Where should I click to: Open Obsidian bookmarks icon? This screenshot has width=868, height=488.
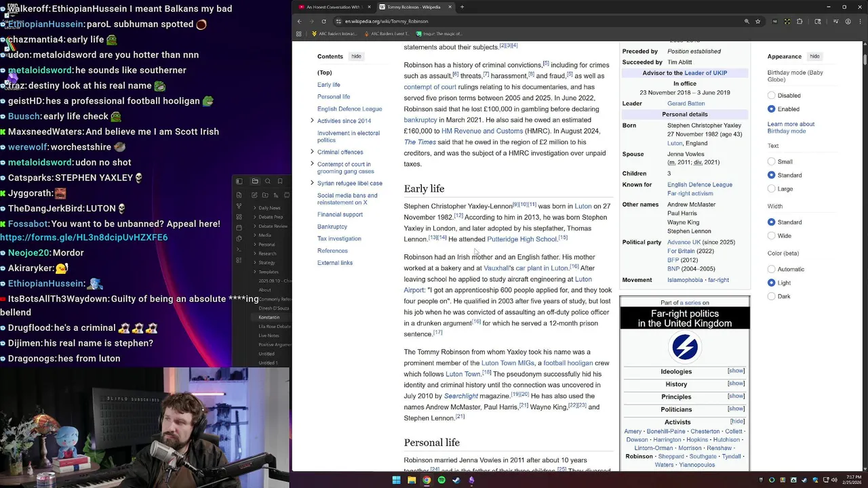click(281, 181)
